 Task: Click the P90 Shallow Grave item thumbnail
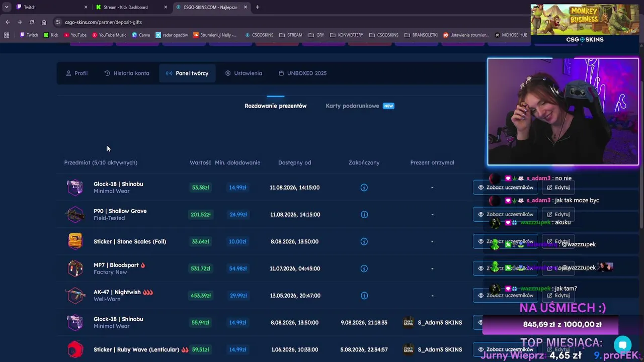tap(75, 215)
